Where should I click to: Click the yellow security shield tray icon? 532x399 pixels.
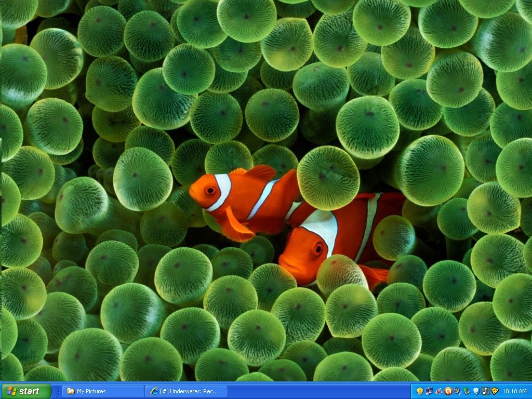coord(420,391)
